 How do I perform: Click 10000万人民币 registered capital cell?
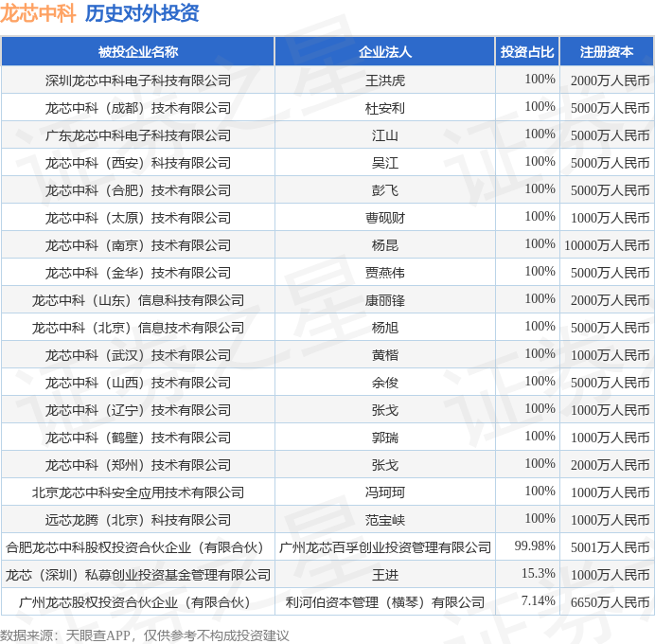(607, 245)
